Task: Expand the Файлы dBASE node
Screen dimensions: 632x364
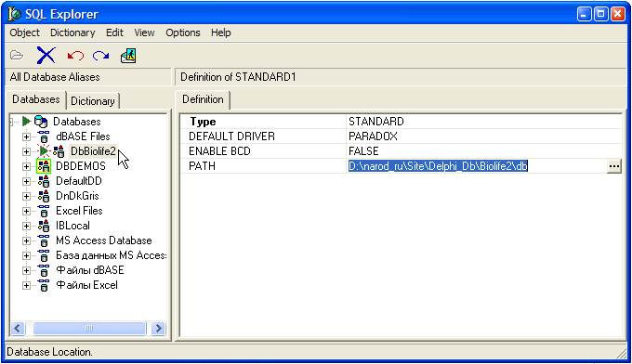Action: [26, 271]
